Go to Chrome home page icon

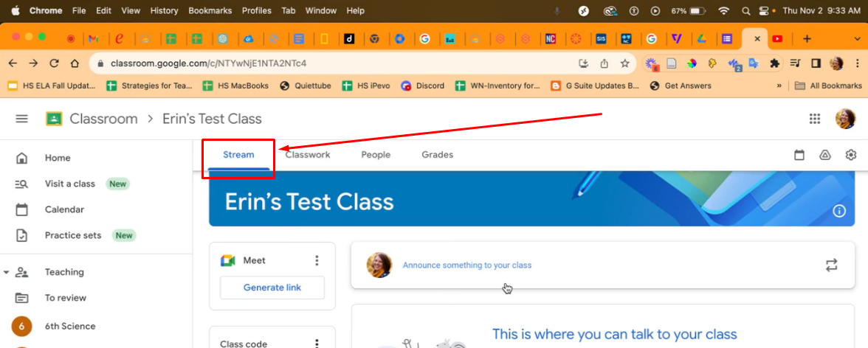[75, 63]
